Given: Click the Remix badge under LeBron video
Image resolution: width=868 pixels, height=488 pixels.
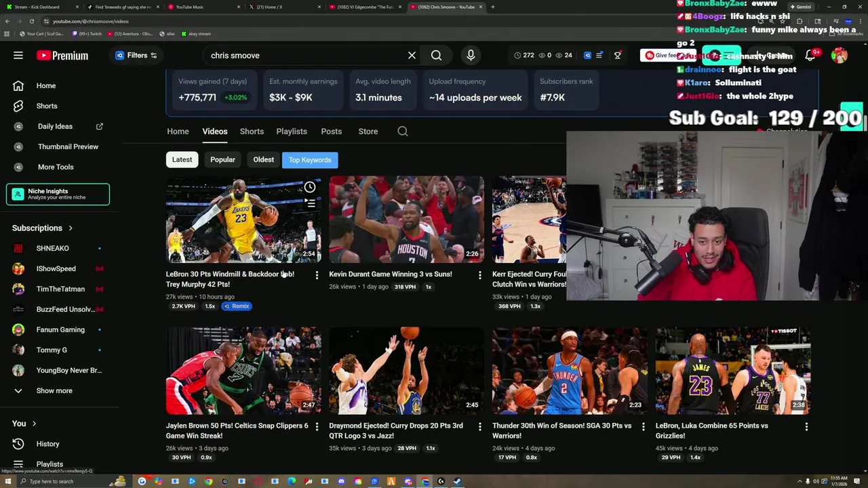Looking at the screenshot, I should click(237, 306).
